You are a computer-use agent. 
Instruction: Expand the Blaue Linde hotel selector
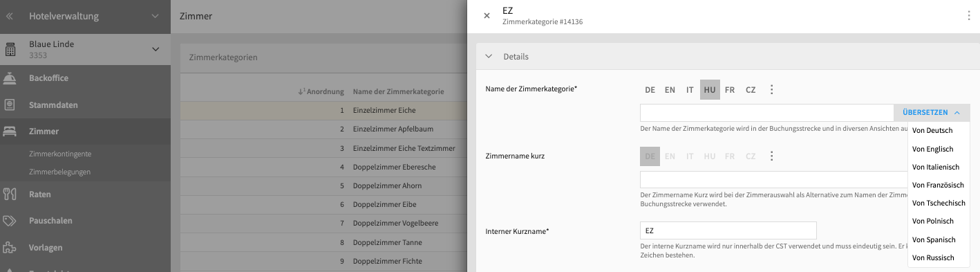tap(156, 49)
